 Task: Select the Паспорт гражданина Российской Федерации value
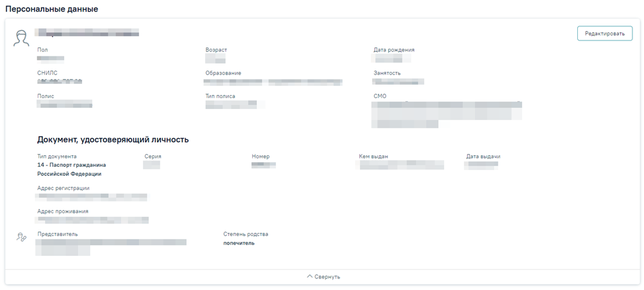[x=71, y=169]
